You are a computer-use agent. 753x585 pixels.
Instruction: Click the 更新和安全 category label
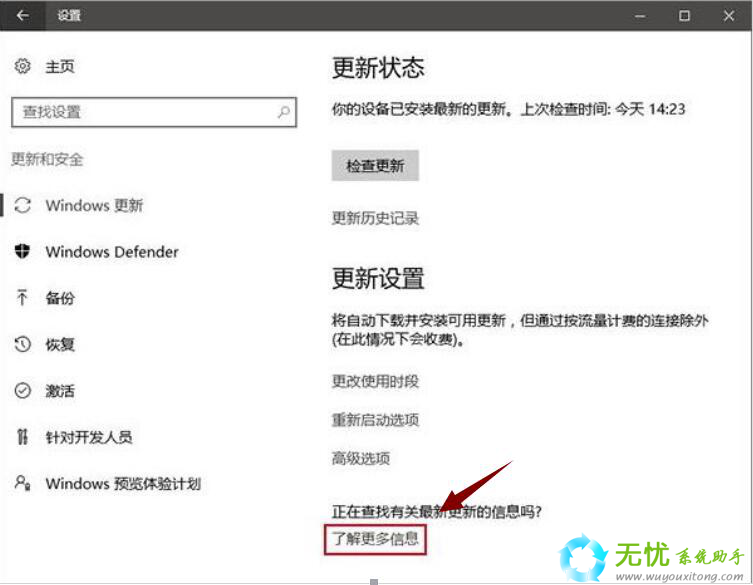click(47, 159)
